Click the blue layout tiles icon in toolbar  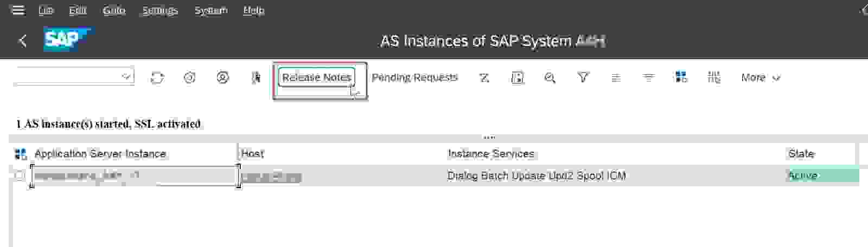(681, 77)
